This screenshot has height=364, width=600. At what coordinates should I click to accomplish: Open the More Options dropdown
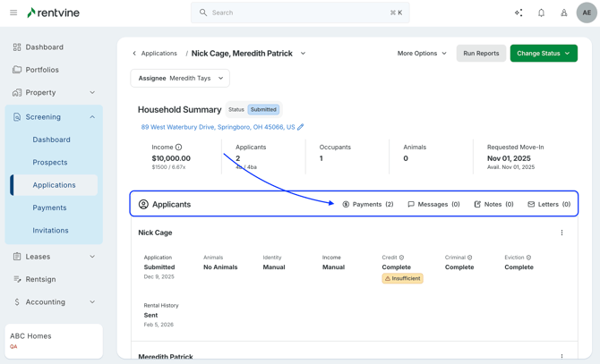pyautogui.click(x=422, y=54)
